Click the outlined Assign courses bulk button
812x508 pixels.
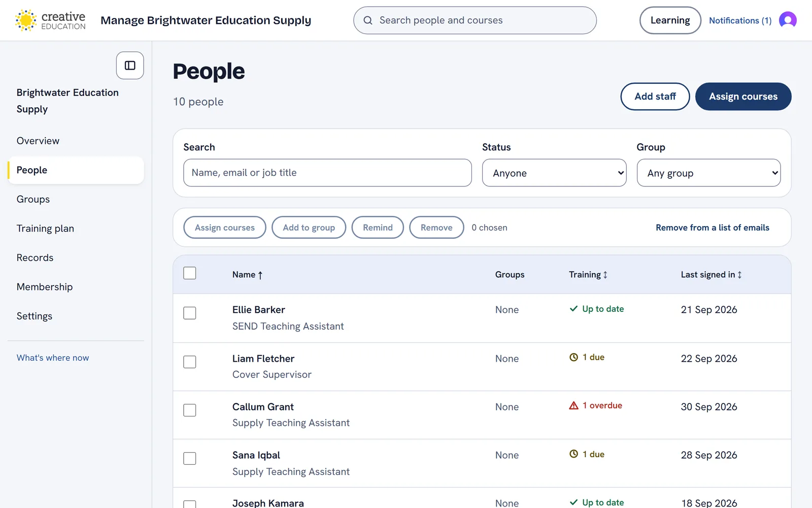pos(225,228)
